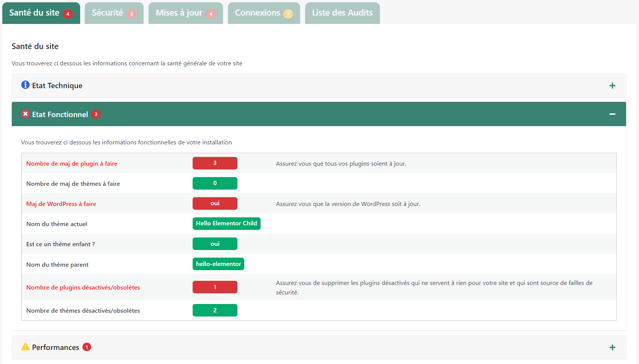Open the Liste des Audits tab
639x364 pixels.
tap(342, 13)
